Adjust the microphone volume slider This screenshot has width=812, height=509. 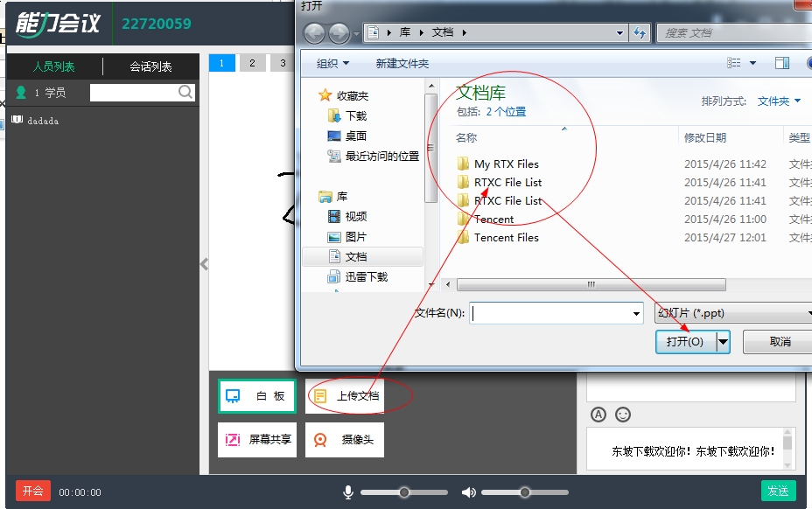(x=404, y=492)
